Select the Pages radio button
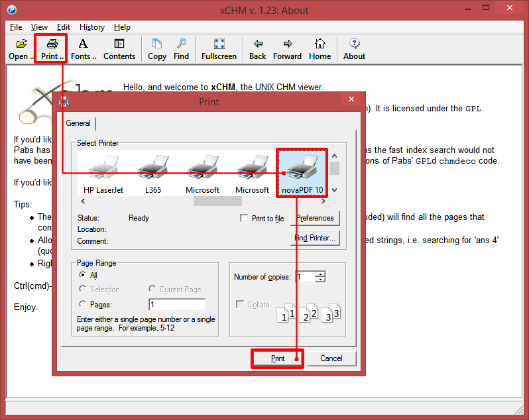Viewport: 529px width, 420px height. pyautogui.click(x=82, y=304)
